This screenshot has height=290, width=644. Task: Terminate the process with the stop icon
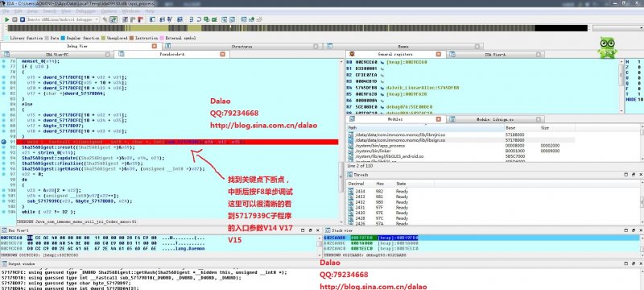22,19
